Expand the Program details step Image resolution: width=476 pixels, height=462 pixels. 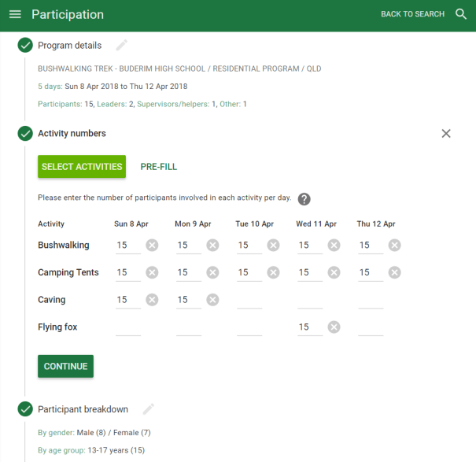point(69,46)
